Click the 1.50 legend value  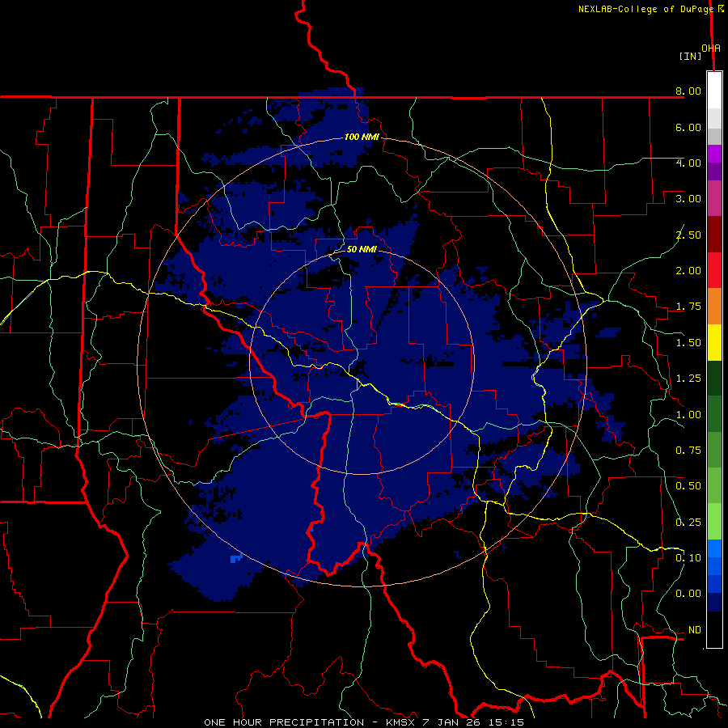[688, 343]
